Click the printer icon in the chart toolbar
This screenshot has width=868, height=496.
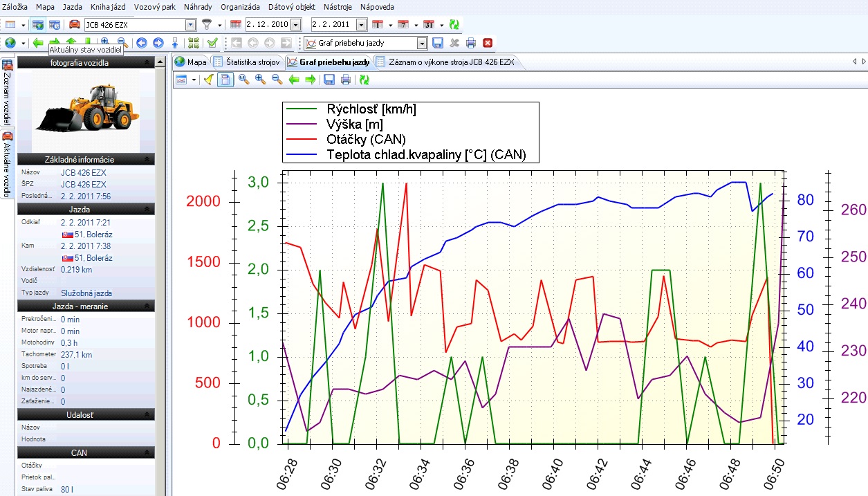pyautogui.click(x=346, y=80)
